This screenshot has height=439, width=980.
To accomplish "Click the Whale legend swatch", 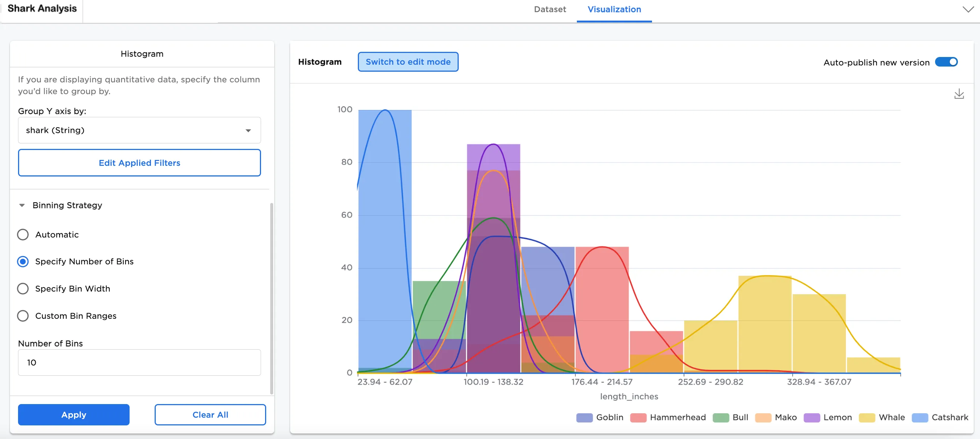I will coord(867,417).
